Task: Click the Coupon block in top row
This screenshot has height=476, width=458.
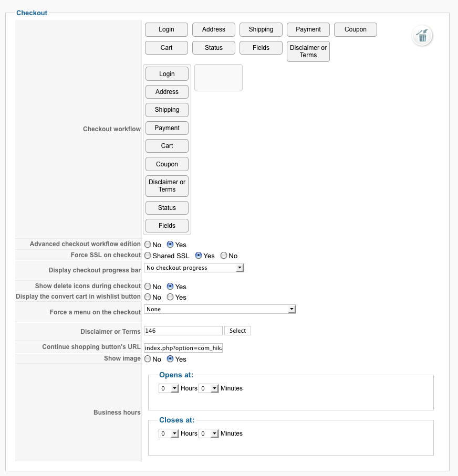Action: pos(355,29)
